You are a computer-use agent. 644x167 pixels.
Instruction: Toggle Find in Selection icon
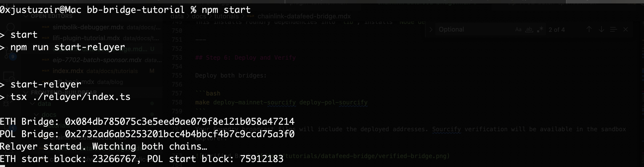[x=614, y=30]
